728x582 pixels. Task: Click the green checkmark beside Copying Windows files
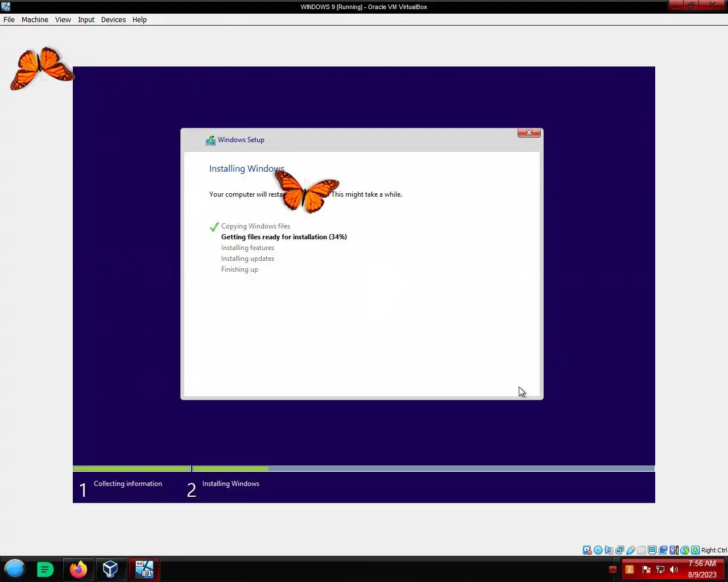(x=214, y=226)
